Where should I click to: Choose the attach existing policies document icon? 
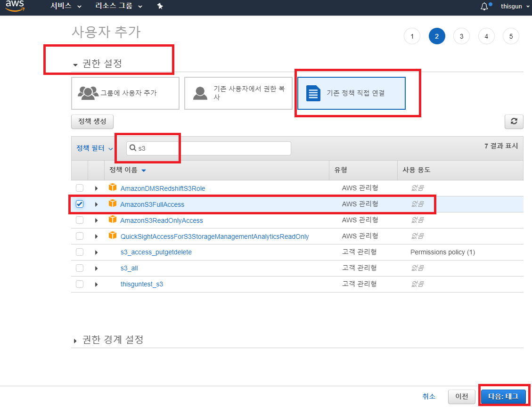(313, 93)
